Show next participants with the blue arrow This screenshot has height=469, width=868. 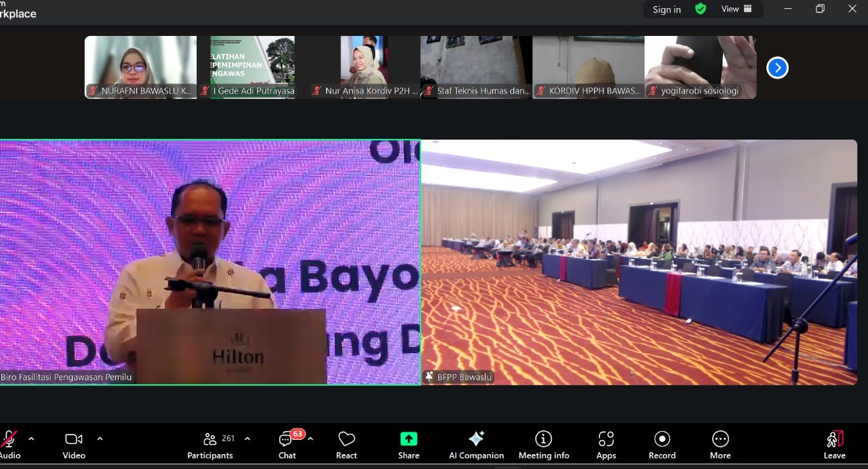point(777,68)
